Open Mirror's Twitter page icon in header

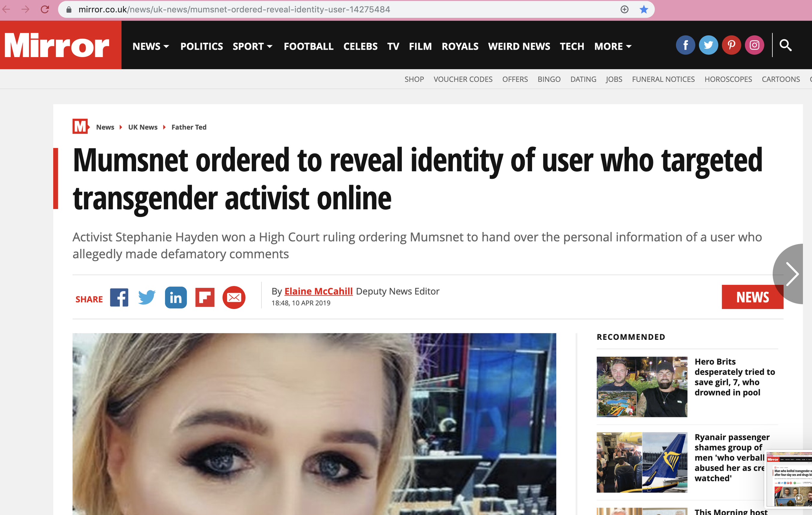click(708, 45)
